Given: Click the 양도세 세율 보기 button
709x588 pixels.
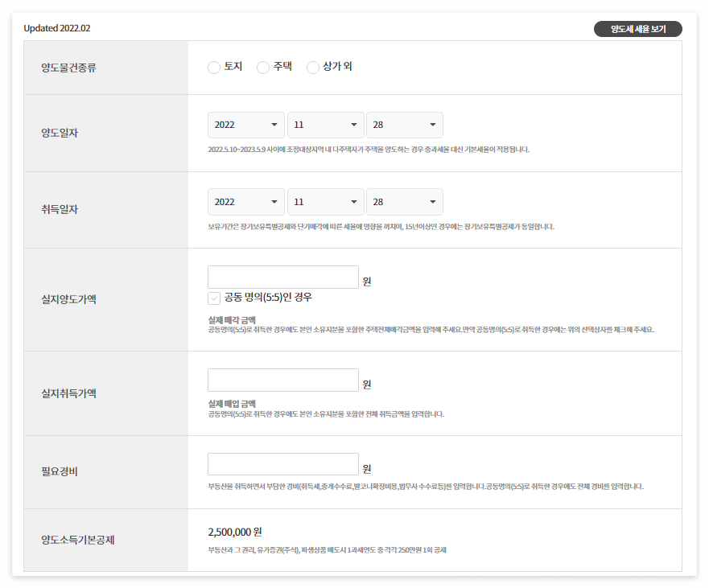Looking at the screenshot, I should tap(637, 28).
